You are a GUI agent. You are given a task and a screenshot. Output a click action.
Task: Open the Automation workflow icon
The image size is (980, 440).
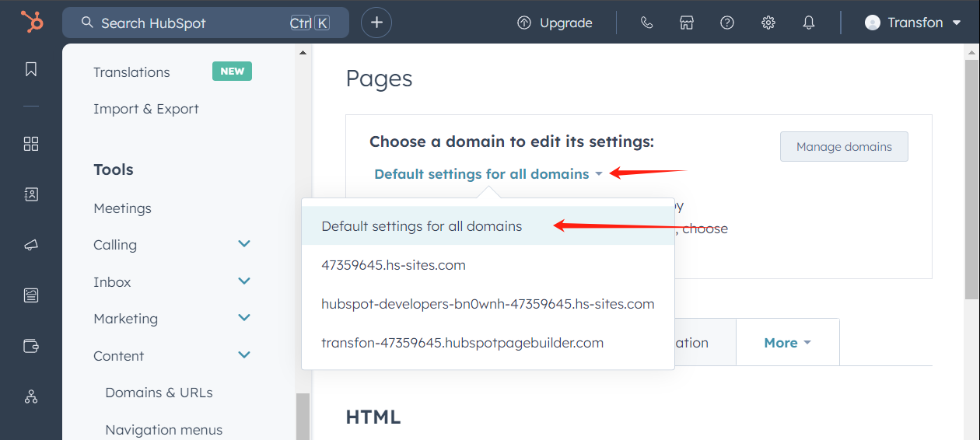point(31,396)
